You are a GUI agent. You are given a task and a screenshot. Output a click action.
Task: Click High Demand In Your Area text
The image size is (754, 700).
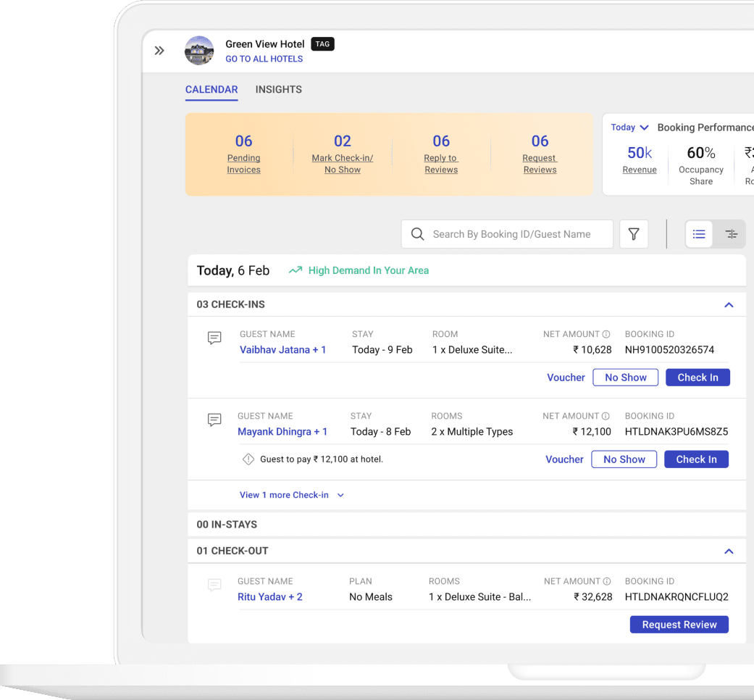369,270
